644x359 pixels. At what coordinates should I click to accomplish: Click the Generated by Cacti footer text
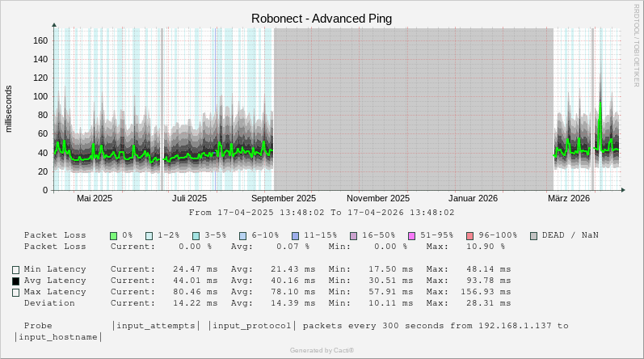[322, 350]
